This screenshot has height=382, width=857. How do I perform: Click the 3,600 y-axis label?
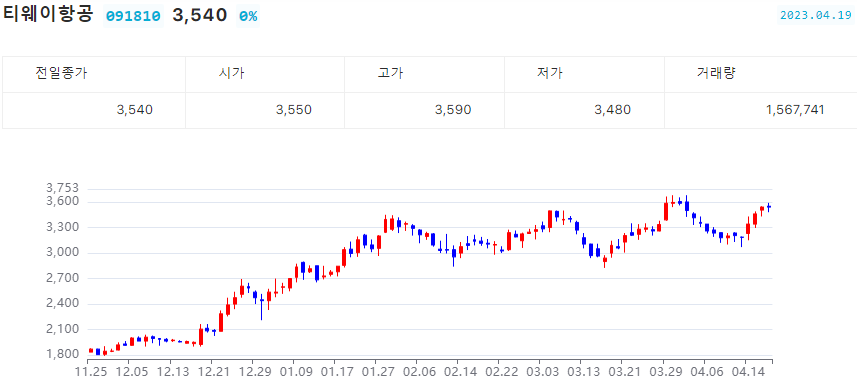[x=62, y=202]
